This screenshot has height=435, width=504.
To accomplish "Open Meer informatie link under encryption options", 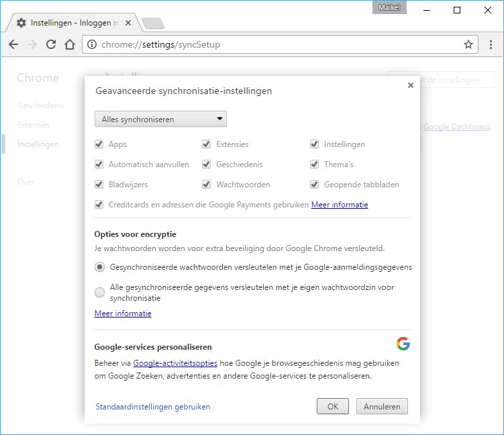I will (123, 313).
